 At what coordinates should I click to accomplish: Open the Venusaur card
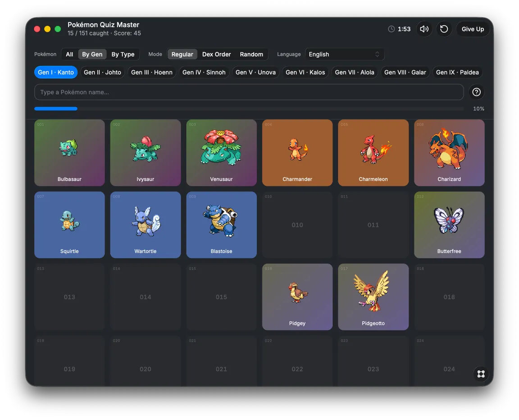point(222,153)
